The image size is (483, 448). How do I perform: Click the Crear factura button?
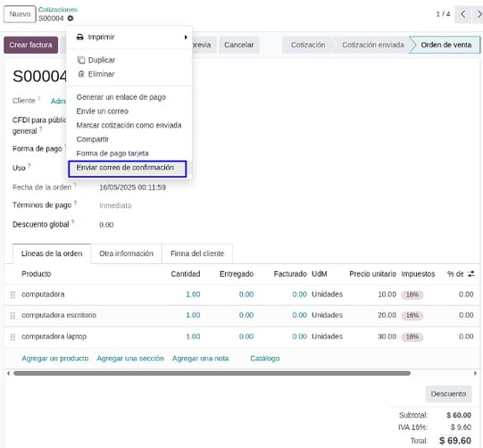point(31,45)
